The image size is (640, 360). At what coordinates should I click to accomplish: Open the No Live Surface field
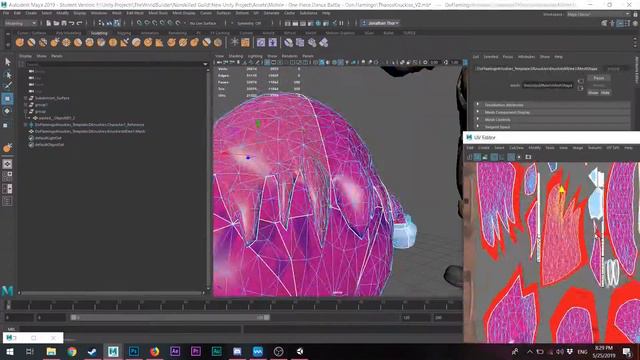click(203, 23)
